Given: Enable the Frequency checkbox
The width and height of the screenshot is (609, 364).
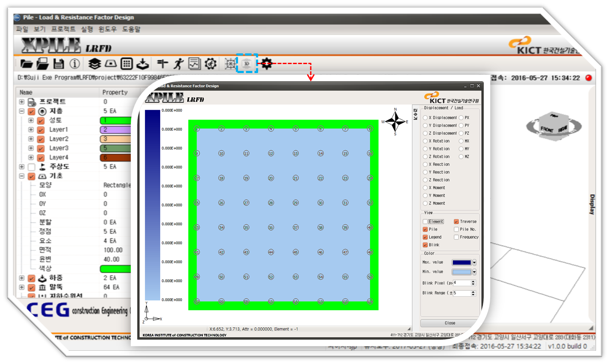Looking at the screenshot, I should tap(456, 237).
